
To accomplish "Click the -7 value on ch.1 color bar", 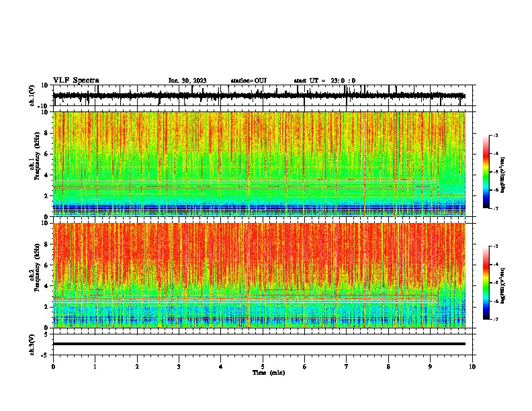I will pyautogui.click(x=495, y=208).
